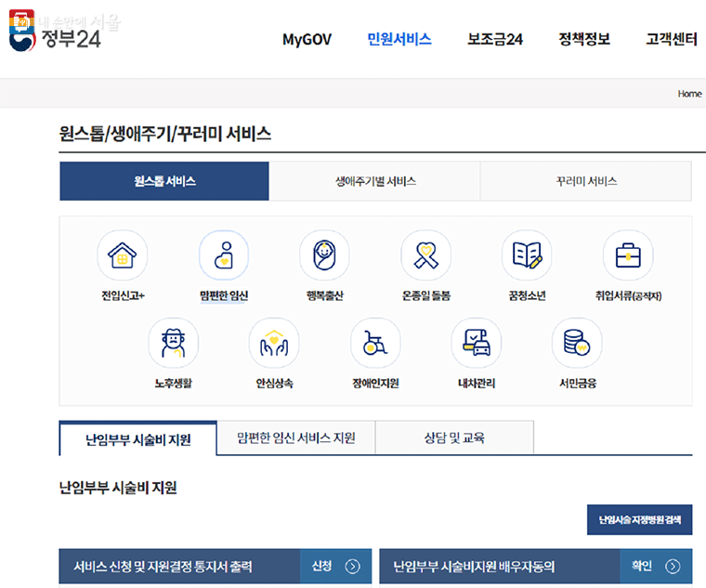The image size is (706, 588).
Task: Click the 장애인지원 text label
Action: (375, 383)
